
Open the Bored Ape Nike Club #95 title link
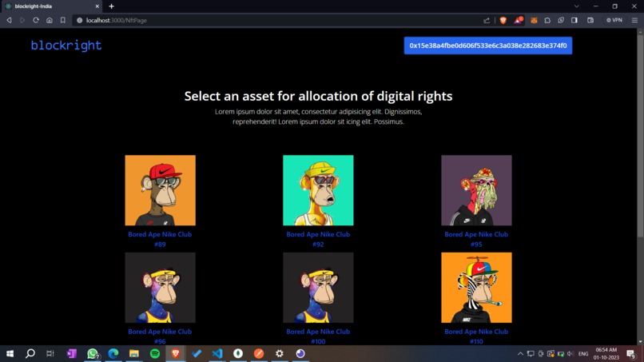tap(476, 239)
